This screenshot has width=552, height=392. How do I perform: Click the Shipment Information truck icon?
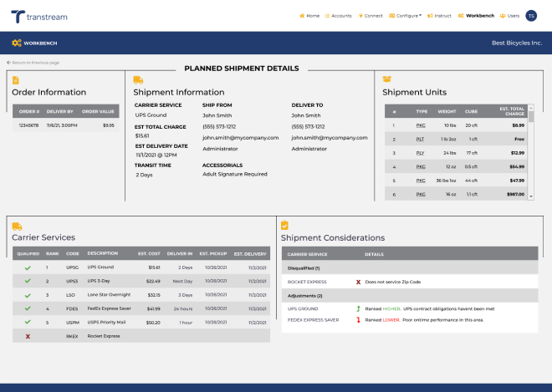(138, 80)
